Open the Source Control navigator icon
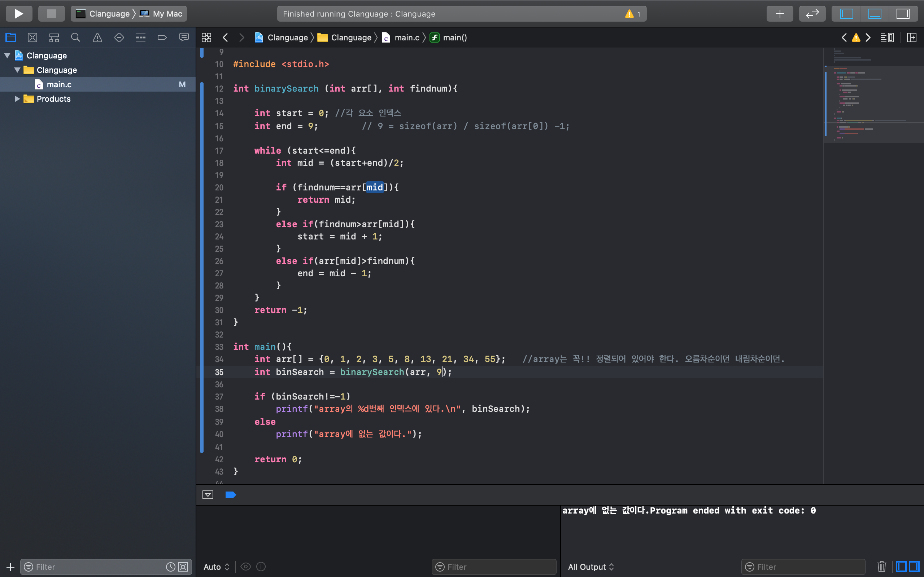Viewport: 924px width, 577px height. coord(32,38)
